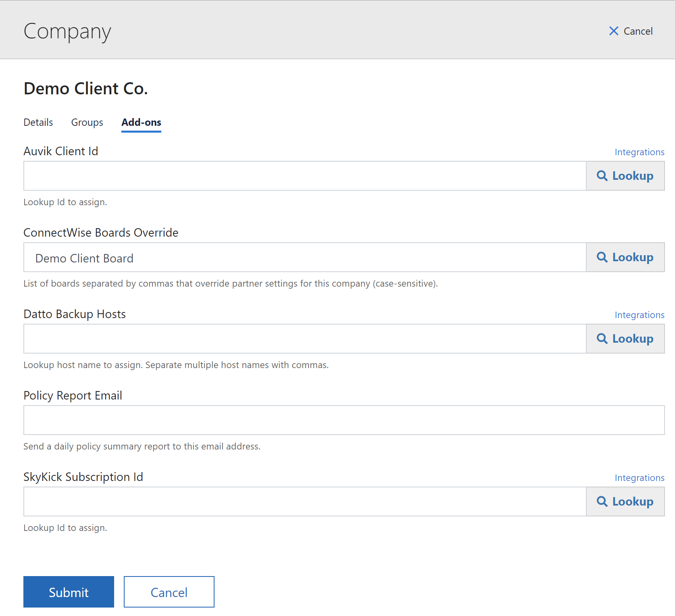
Task: Click Lookup for SkyKick Subscription Id
Action: [x=625, y=502]
